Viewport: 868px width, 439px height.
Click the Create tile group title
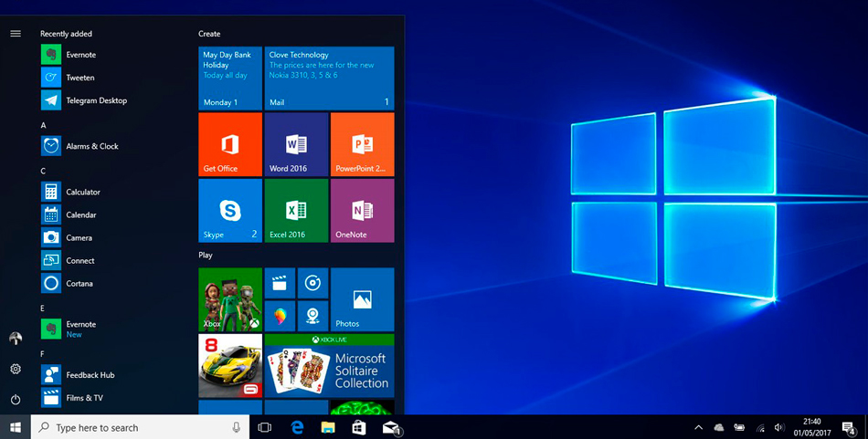(209, 34)
